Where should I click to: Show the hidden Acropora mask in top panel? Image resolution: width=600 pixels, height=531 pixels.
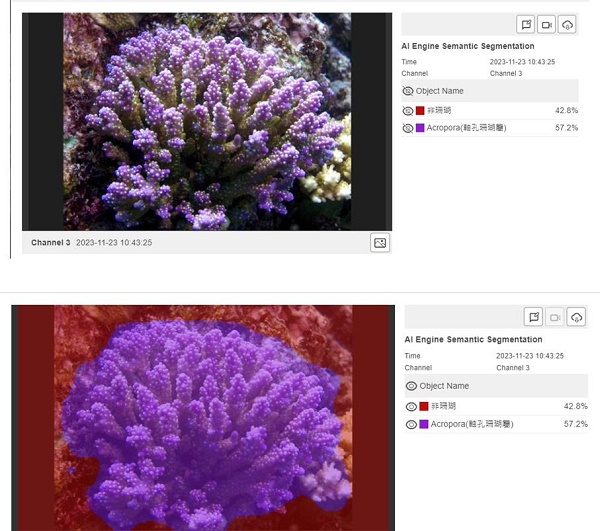[x=408, y=129]
